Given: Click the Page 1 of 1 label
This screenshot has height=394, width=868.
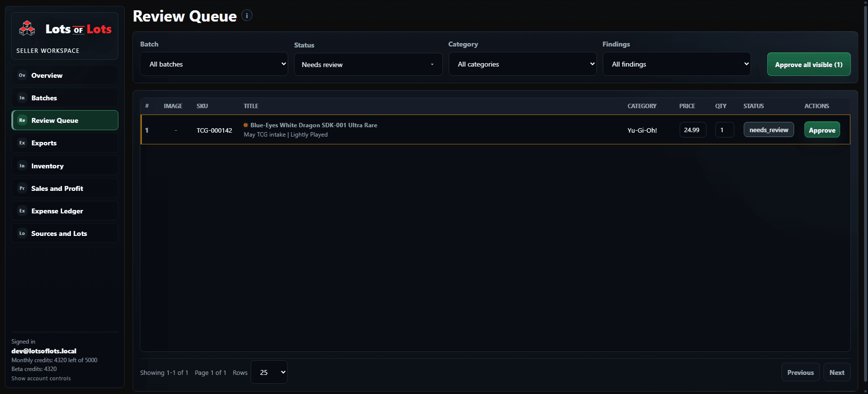Looking at the screenshot, I should (x=210, y=372).
